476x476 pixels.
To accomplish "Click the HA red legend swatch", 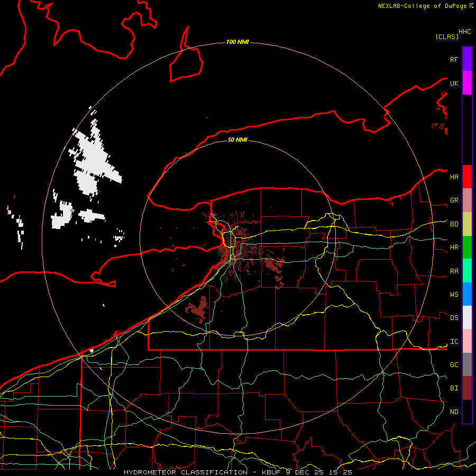I will 467,177.
